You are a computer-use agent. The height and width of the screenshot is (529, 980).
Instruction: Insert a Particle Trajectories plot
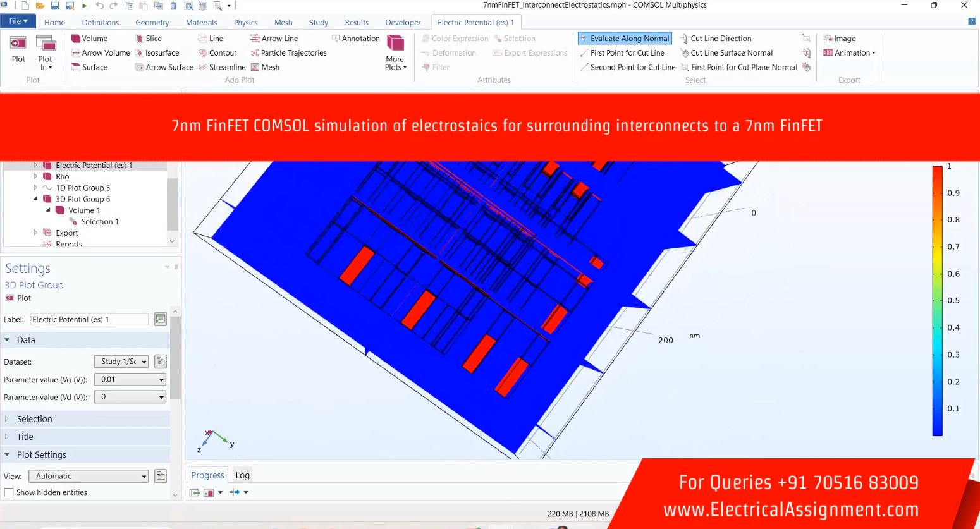(x=288, y=53)
